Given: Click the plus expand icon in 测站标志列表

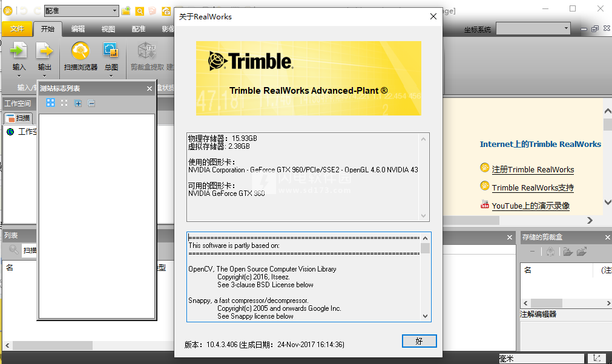Looking at the screenshot, I should pos(78,103).
